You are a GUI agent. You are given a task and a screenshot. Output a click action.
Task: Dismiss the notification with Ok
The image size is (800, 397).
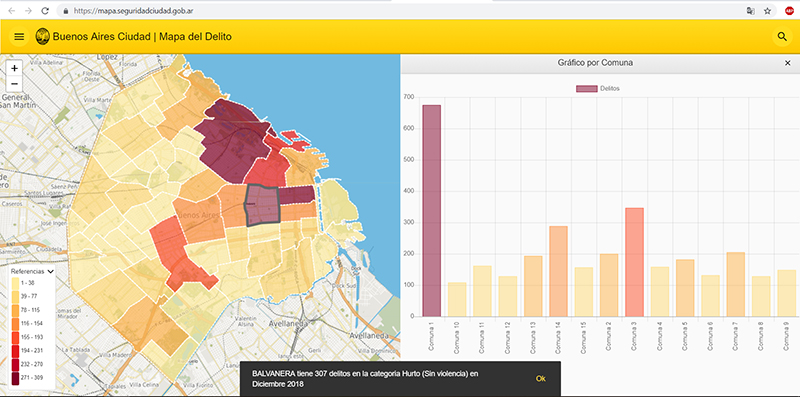click(x=540, y=379)
